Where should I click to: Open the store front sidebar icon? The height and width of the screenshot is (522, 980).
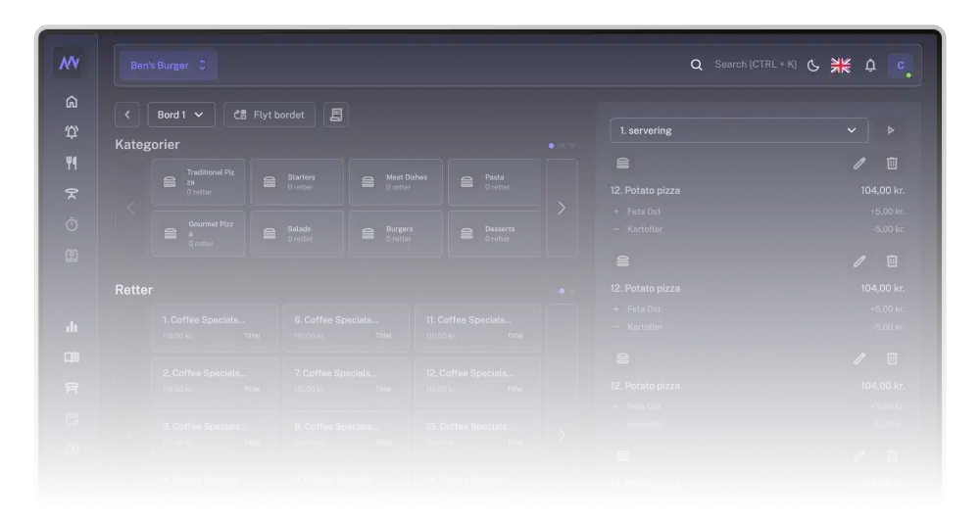(x=72, y=388)
